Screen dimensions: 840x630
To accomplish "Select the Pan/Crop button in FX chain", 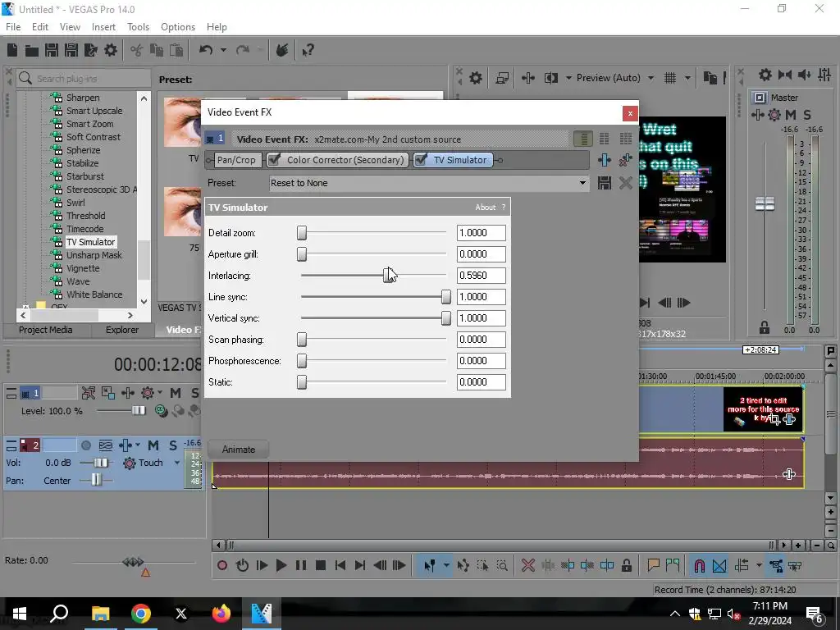I will coord(235,160).
